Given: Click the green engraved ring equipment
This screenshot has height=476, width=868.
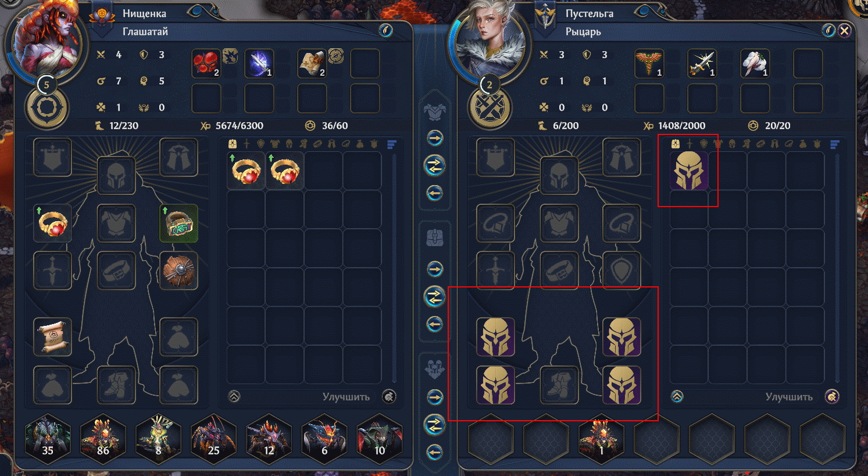Looking at the screenshot, I should coord(179,223).
